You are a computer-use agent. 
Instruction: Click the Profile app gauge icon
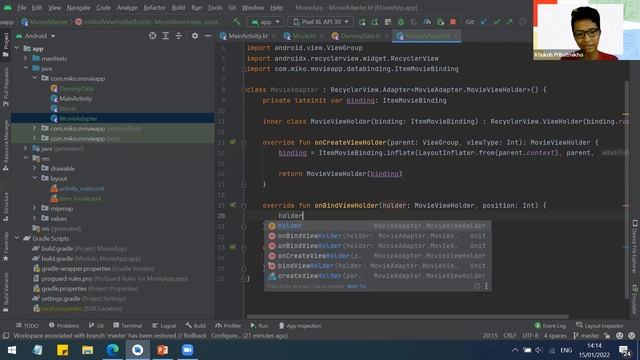pyautogui.click(x=427, y=22)
